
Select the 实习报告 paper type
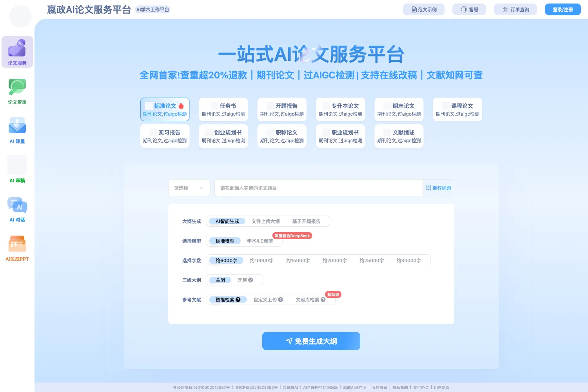165,136
